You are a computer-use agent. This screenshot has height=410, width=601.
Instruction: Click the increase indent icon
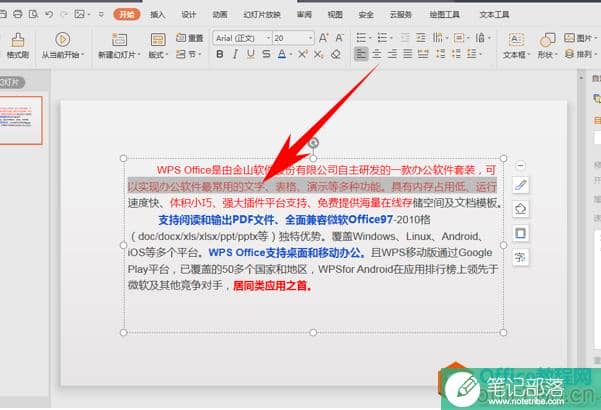pyautogui.click(x=421, y=38)
